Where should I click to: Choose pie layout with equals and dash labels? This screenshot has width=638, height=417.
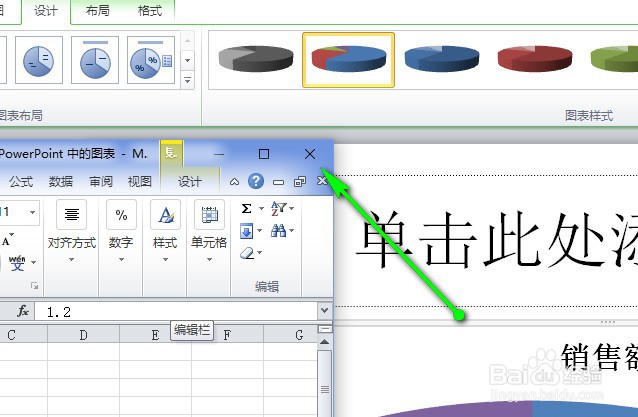pyautogui.click(x=39, y=60)
